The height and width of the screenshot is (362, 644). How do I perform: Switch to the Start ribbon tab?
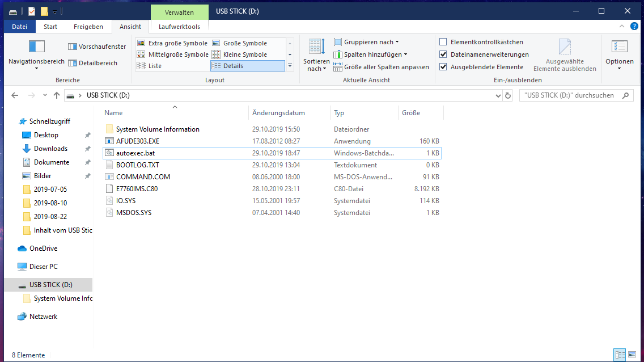[50, 27]
